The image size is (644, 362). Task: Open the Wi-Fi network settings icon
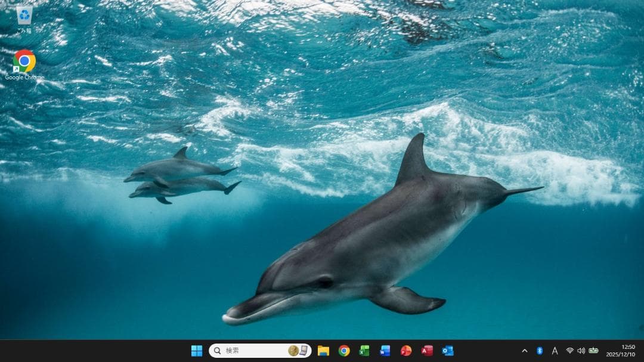coord(569,351)
